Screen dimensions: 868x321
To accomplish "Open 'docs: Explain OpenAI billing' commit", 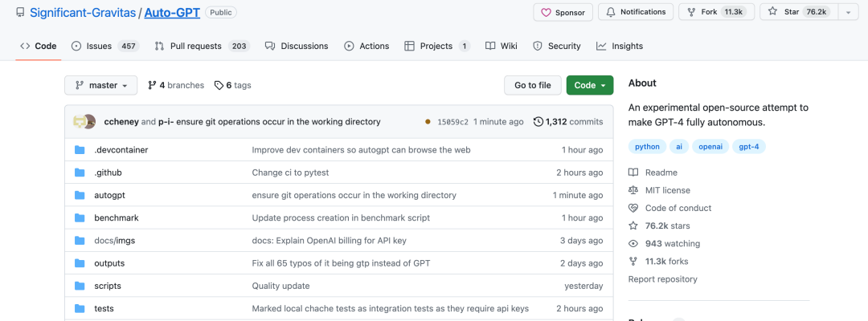I will pos(330,240).
